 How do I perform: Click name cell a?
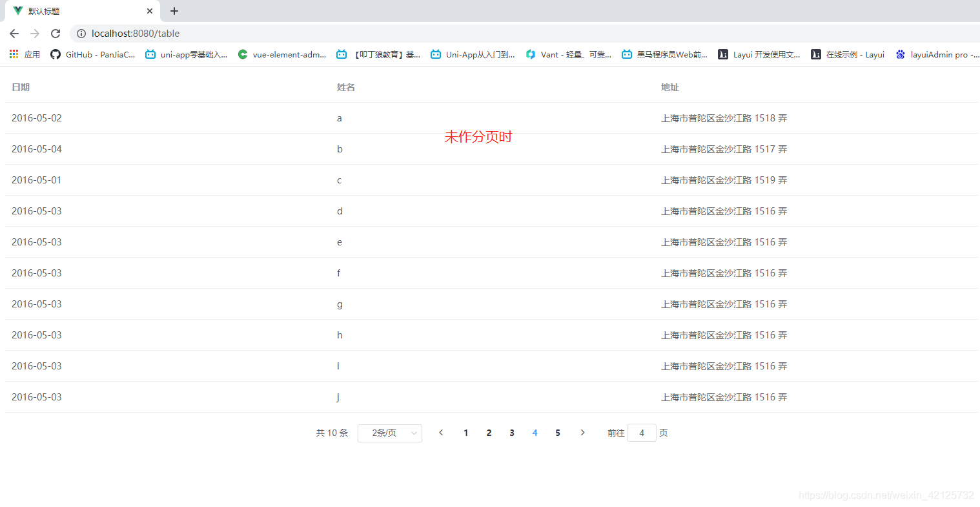click(340, 118)
